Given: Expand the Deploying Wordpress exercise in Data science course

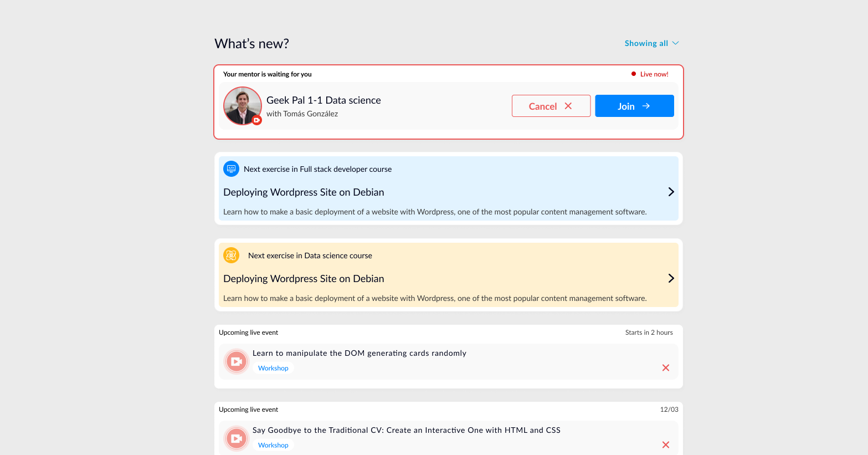Looking at the screenshot, I should (671, 278).
